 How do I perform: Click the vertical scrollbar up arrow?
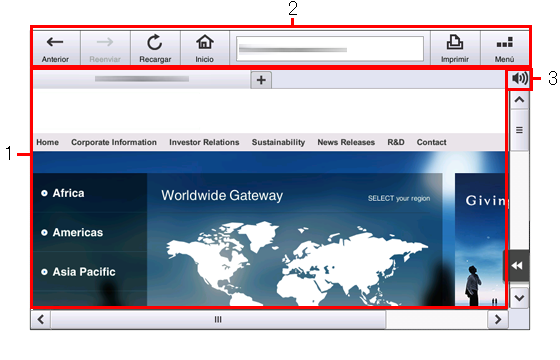[x=519, y=100]
